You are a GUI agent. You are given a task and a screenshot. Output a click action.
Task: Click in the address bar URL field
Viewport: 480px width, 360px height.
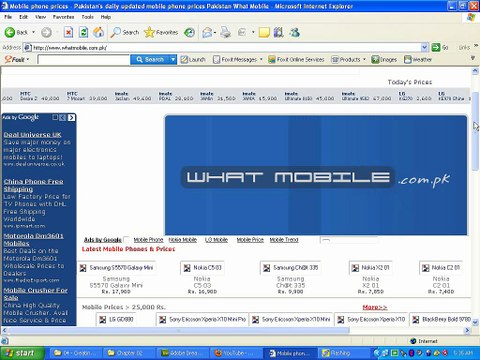tap(222, 47)
